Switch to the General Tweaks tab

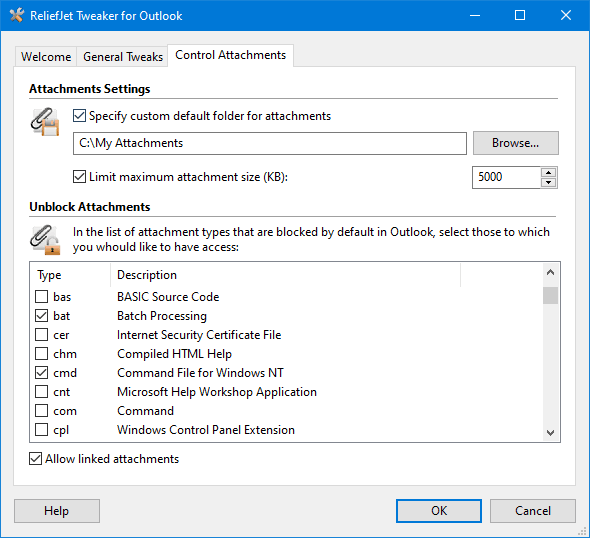(x=123, y=57)
